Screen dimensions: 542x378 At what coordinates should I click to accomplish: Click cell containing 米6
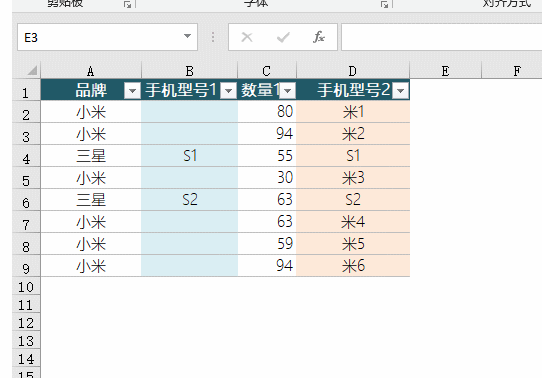[x=353, y=266]
